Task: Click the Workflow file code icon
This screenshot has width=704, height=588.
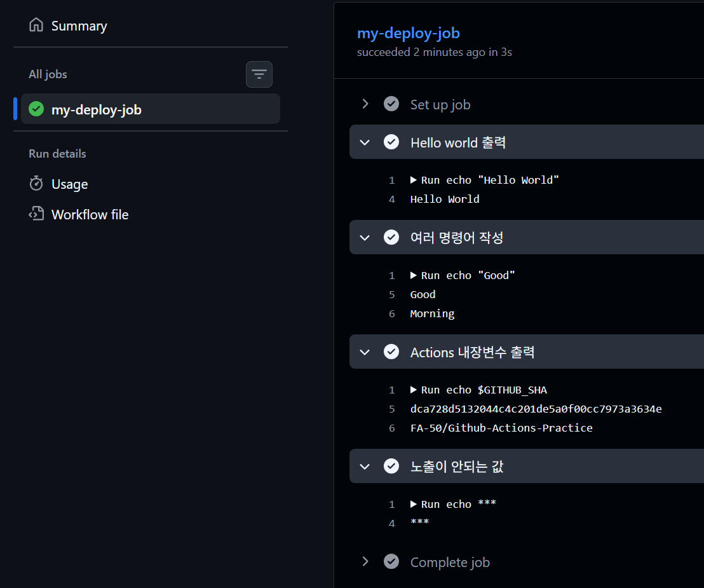Action: (x=36, y=214)
